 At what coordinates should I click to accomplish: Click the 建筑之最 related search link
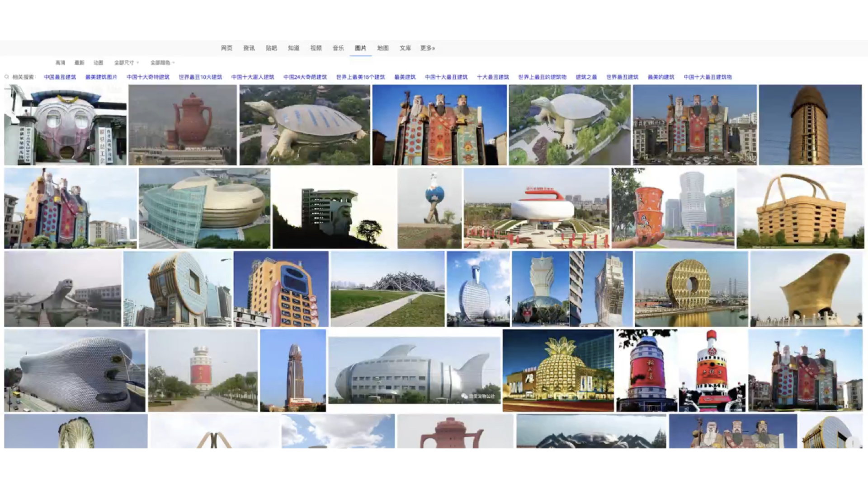586,77
